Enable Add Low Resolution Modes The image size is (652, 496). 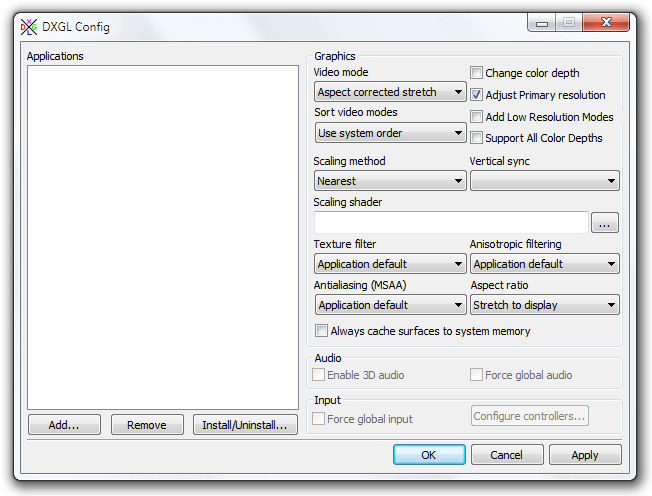477,117
